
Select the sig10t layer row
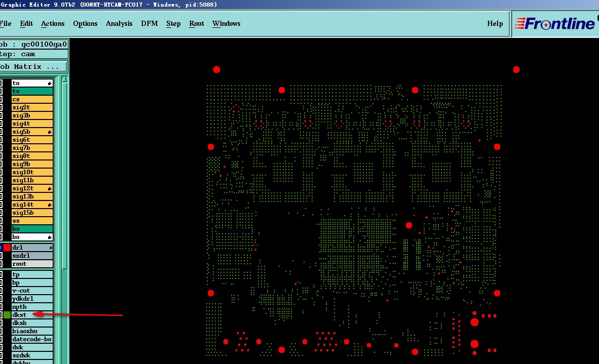(x=32, y=172)
